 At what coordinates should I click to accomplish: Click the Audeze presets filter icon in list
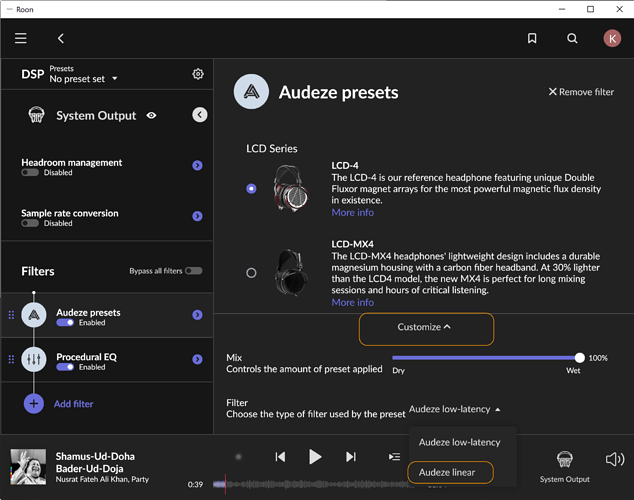(x=34, y=315)
